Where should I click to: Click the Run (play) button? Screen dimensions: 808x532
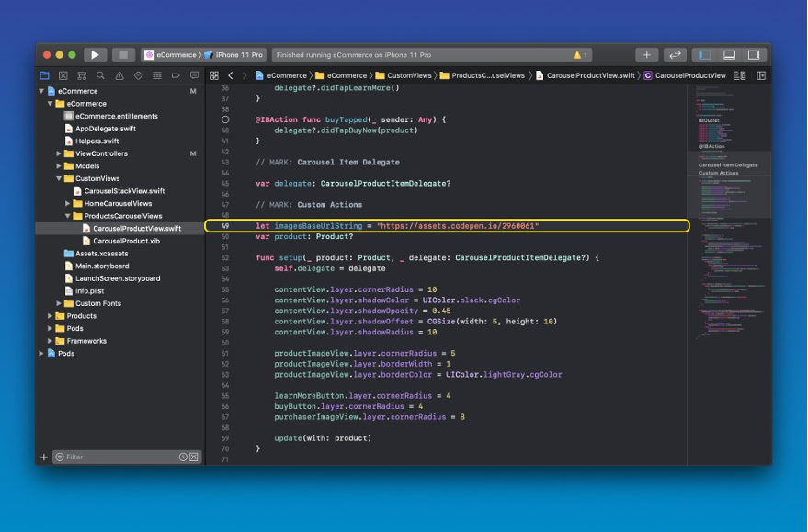tap(95, 55)
